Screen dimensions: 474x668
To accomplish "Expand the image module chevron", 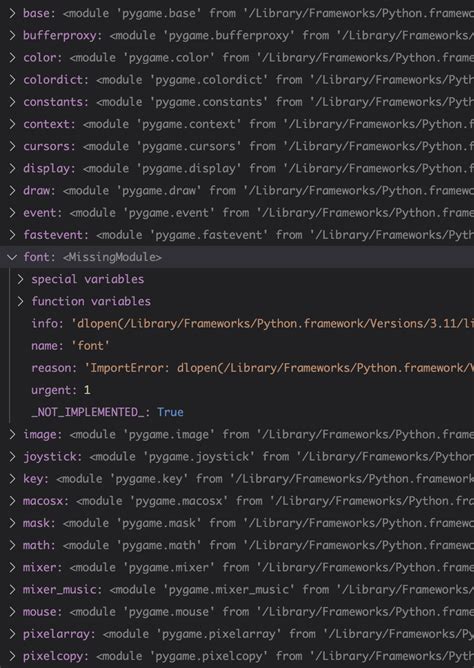I will [12, 434].
